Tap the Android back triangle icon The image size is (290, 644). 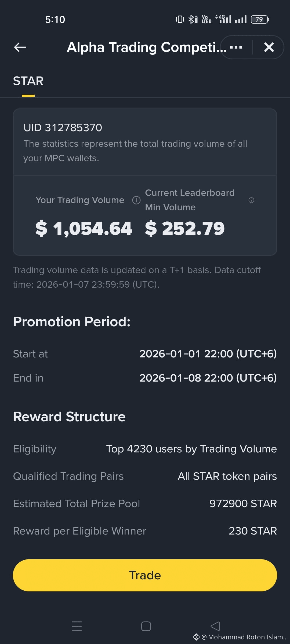point(215,626)
